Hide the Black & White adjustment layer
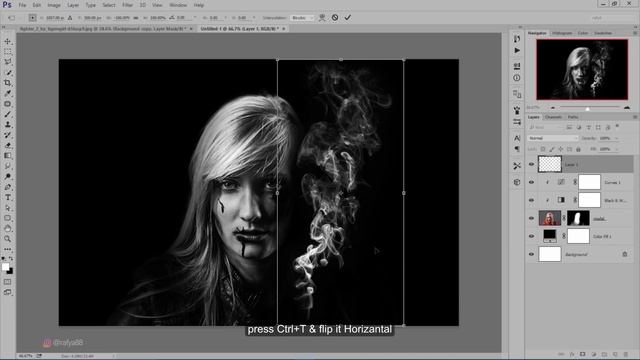This screenshot has width=640, height=360. point(531,200)
